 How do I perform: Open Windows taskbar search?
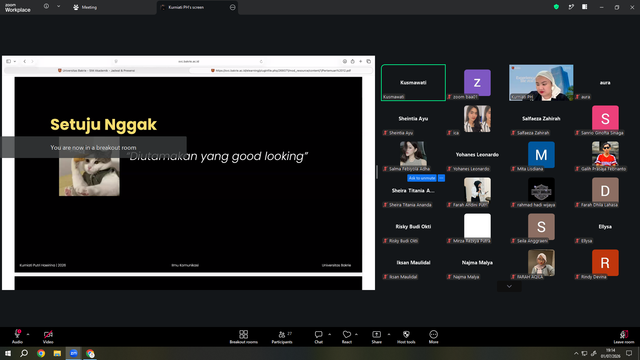24,353
